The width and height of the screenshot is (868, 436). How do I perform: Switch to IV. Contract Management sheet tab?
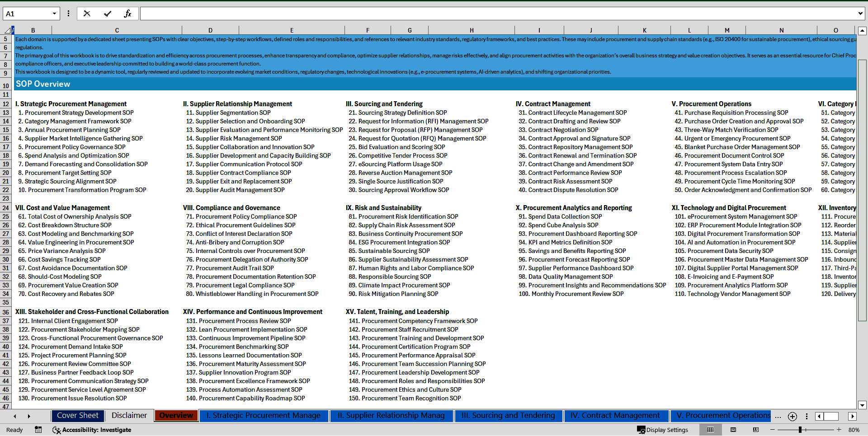[614, 416]
